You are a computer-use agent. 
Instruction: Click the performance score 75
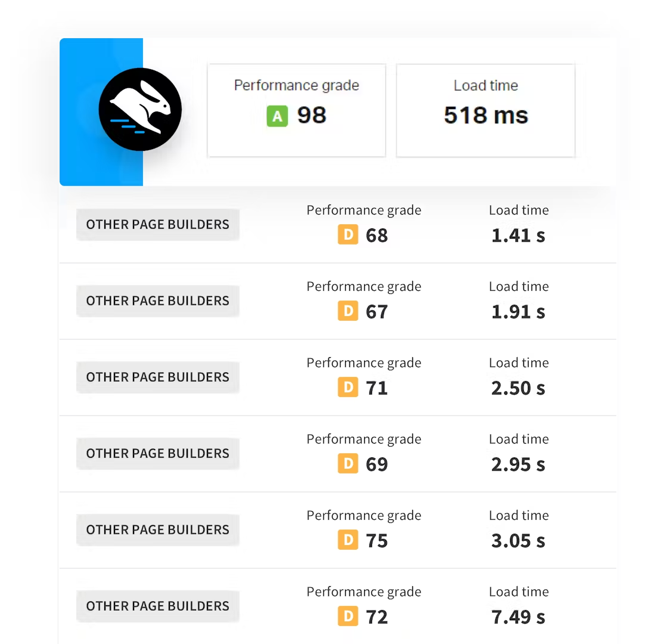[377, 541]
